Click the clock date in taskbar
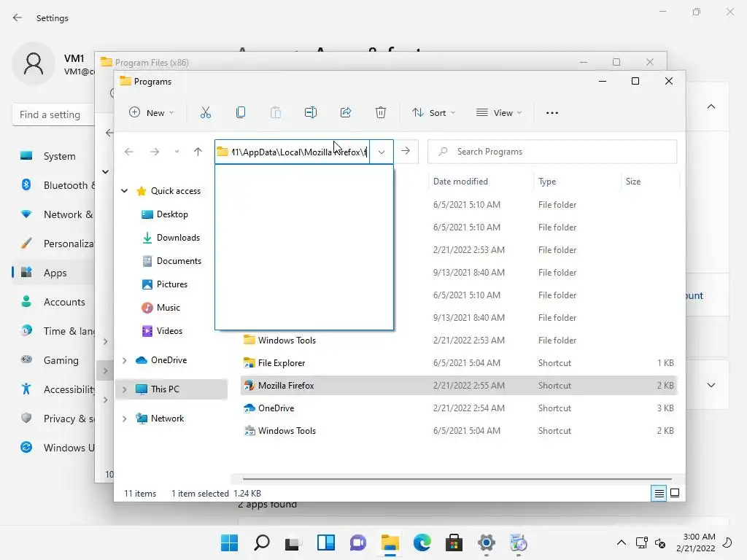 (x=695, y=542)
